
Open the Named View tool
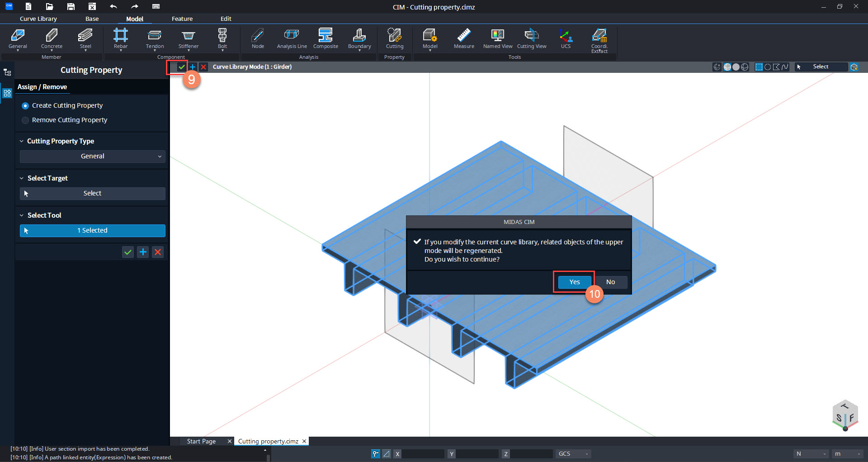tap(498, 39)
